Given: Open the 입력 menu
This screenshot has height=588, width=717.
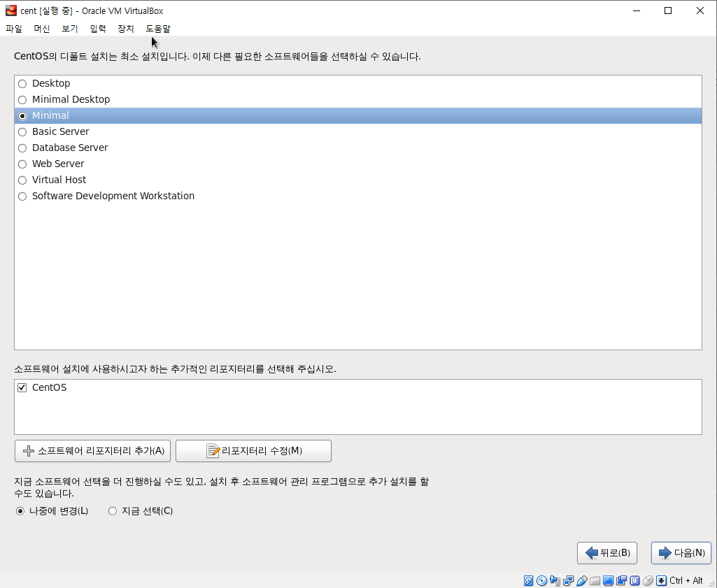Looking at the screenshot, I should (98, 29).
